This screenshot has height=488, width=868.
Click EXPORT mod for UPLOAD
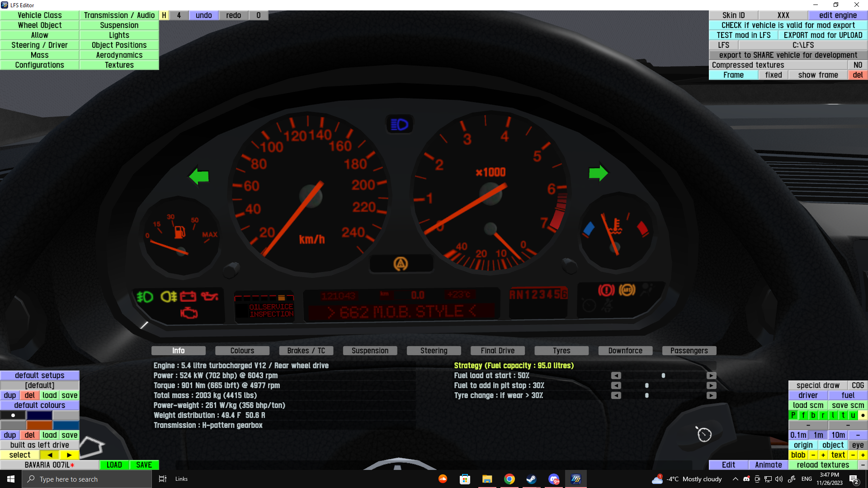(823, 35)
